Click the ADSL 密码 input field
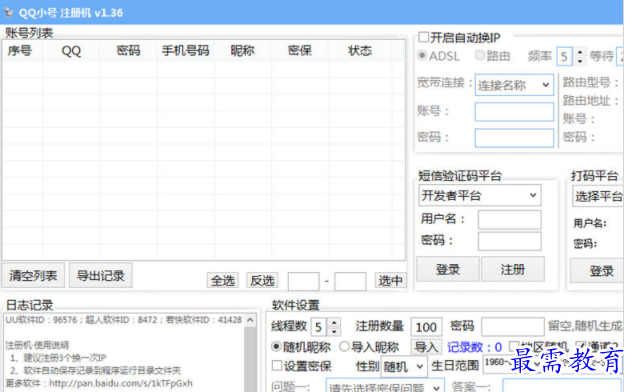Viewport: 632px width, 392px height. pos(514,138)
